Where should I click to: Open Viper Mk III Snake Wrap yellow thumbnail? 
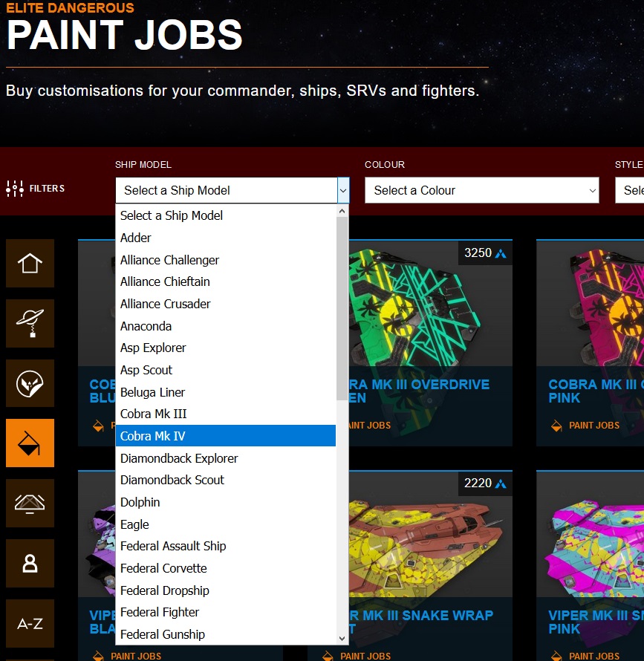pos(430,534)
